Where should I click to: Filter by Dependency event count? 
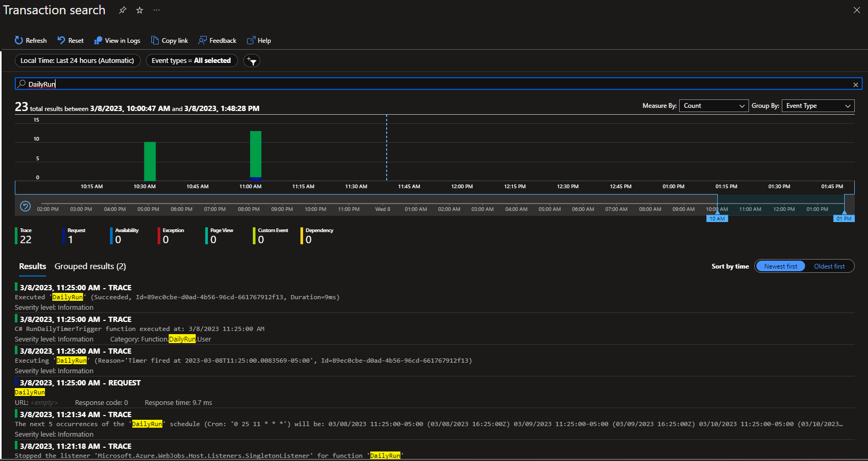[x=317, y=236]
